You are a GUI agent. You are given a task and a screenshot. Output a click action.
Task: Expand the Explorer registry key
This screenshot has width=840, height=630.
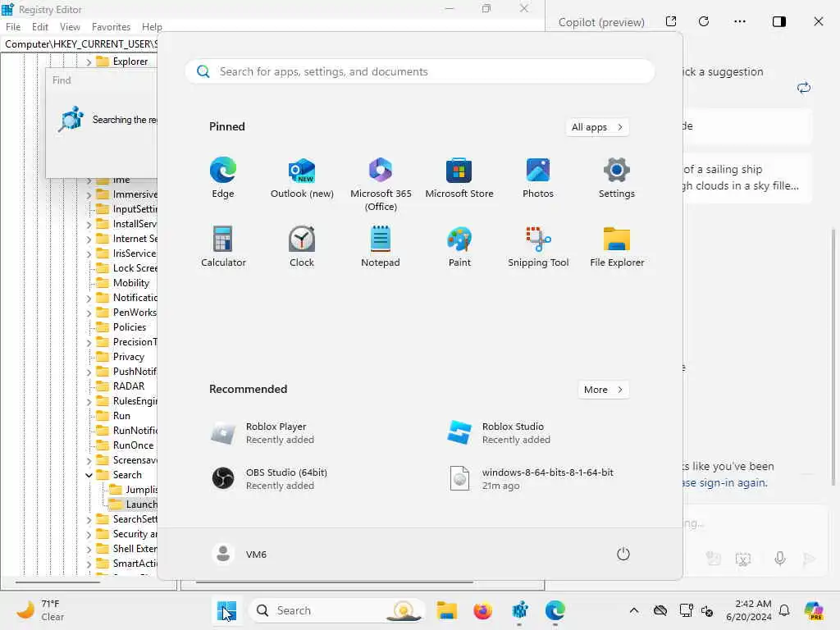[89, 62]
